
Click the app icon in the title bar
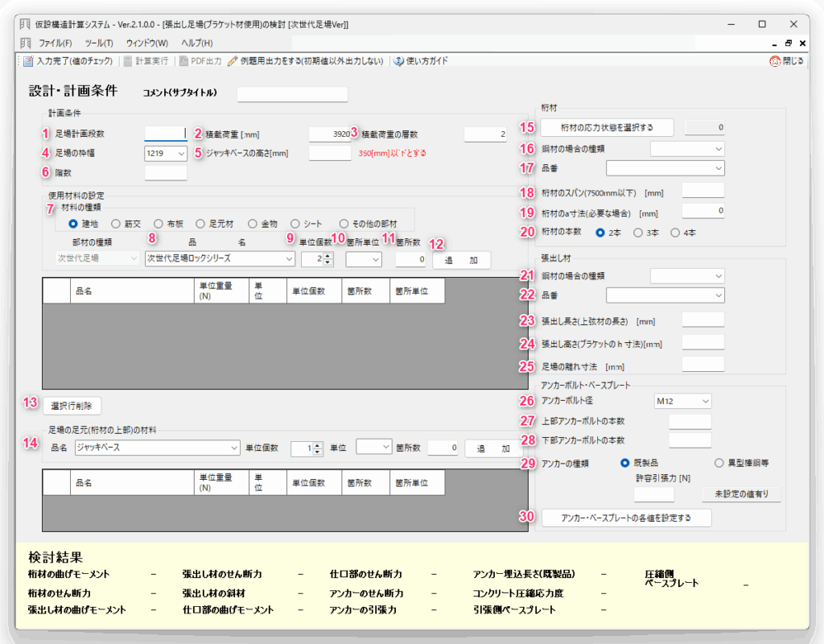point(25,24)
